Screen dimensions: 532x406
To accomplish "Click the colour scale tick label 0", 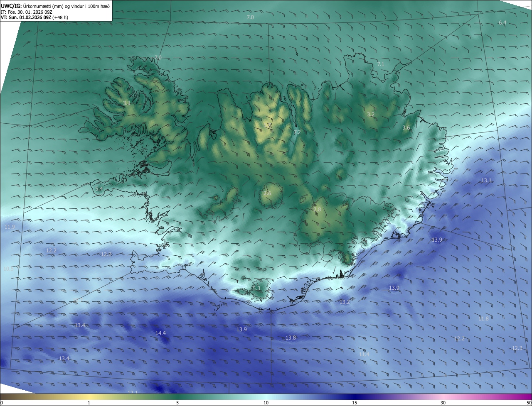I will coord(1,403).
